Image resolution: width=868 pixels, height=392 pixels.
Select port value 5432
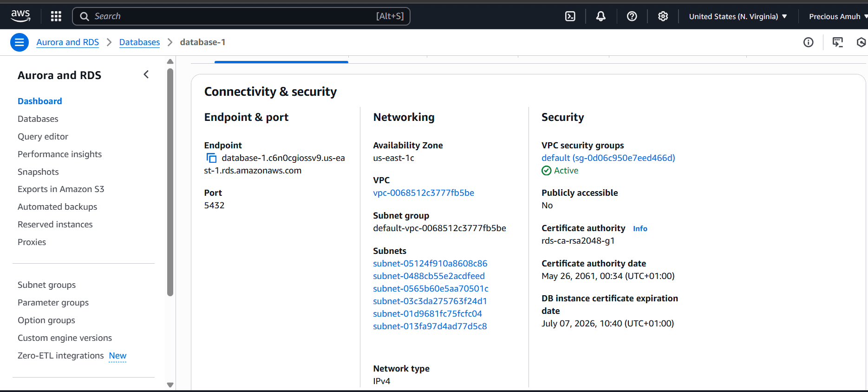[x=214, y=206]
